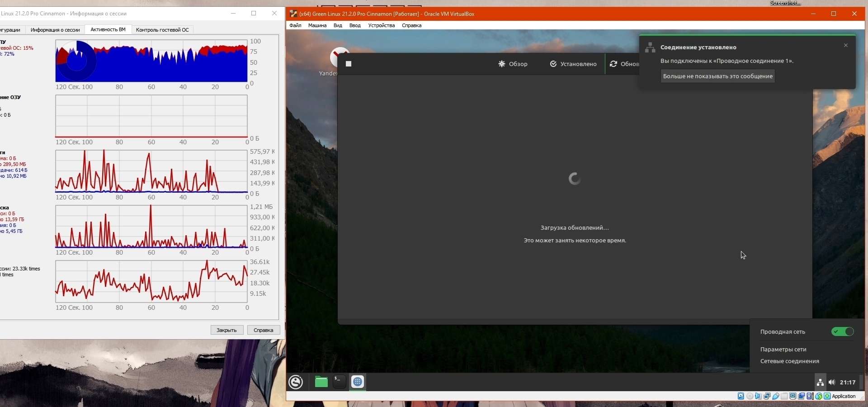
Task: Click the keyboard capture green arrow icon
Action: 827,396
